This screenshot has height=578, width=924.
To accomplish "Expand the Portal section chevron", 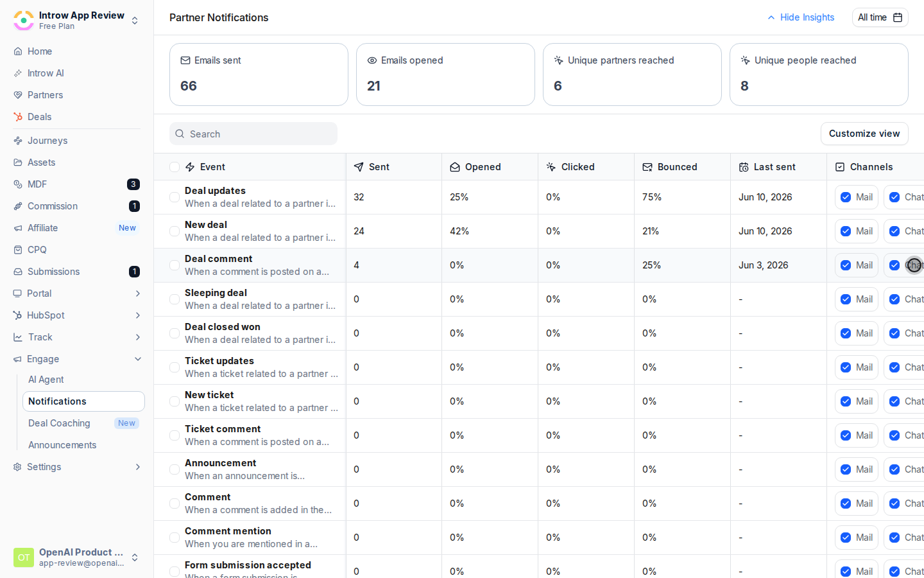I will [x=137, y=293].
